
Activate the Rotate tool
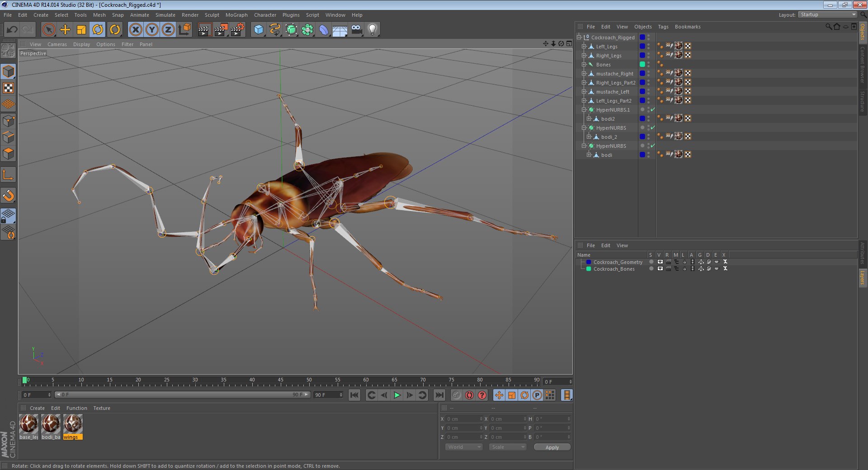(x=98, y=30)
